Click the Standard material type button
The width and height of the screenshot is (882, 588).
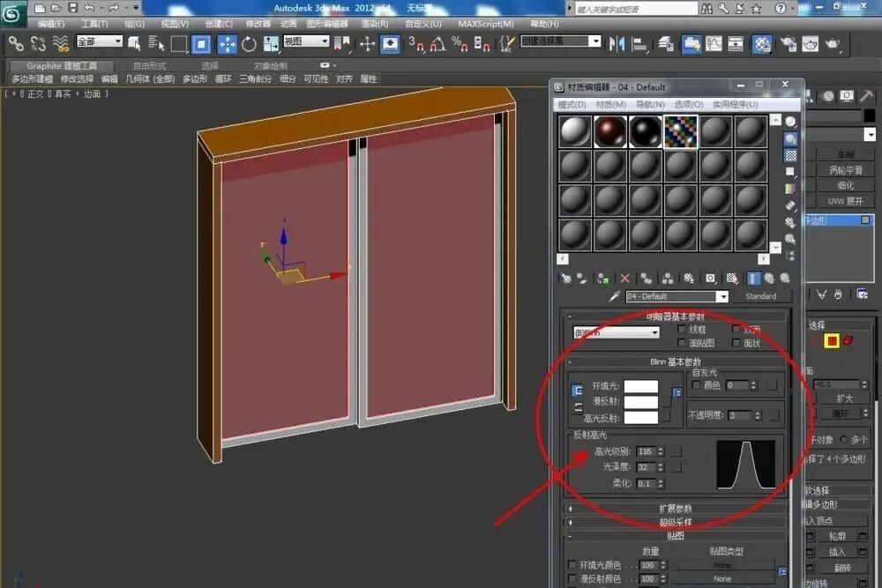point(760,296)
